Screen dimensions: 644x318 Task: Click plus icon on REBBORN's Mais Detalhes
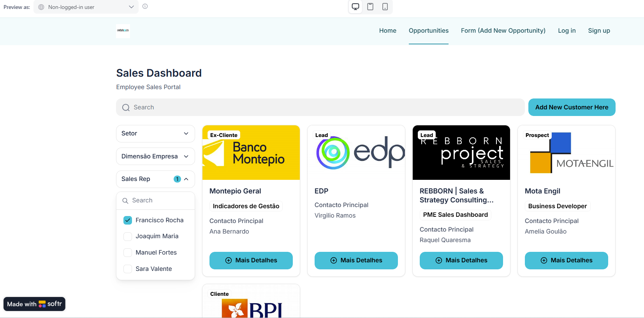point(439,260)
